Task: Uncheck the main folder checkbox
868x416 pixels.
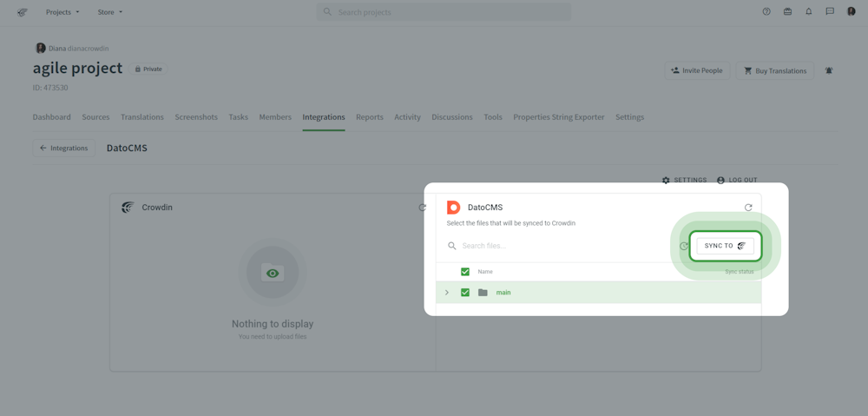Action: coord(465,293)
